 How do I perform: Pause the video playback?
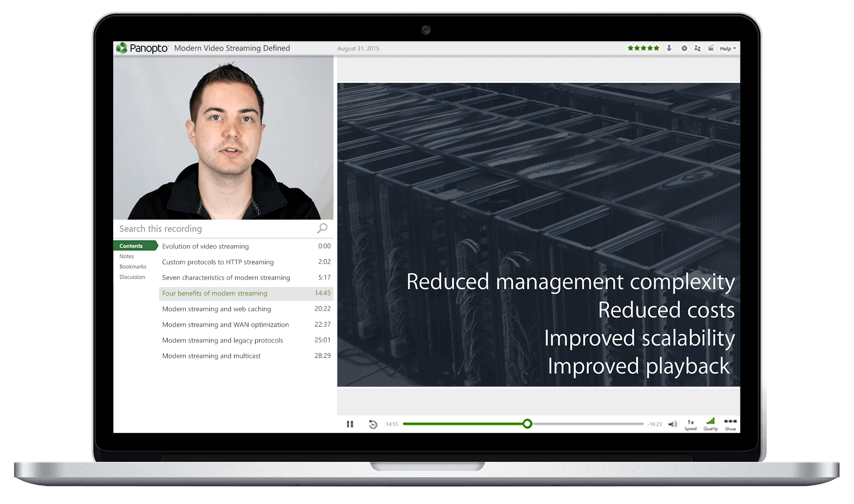[350, 424]
